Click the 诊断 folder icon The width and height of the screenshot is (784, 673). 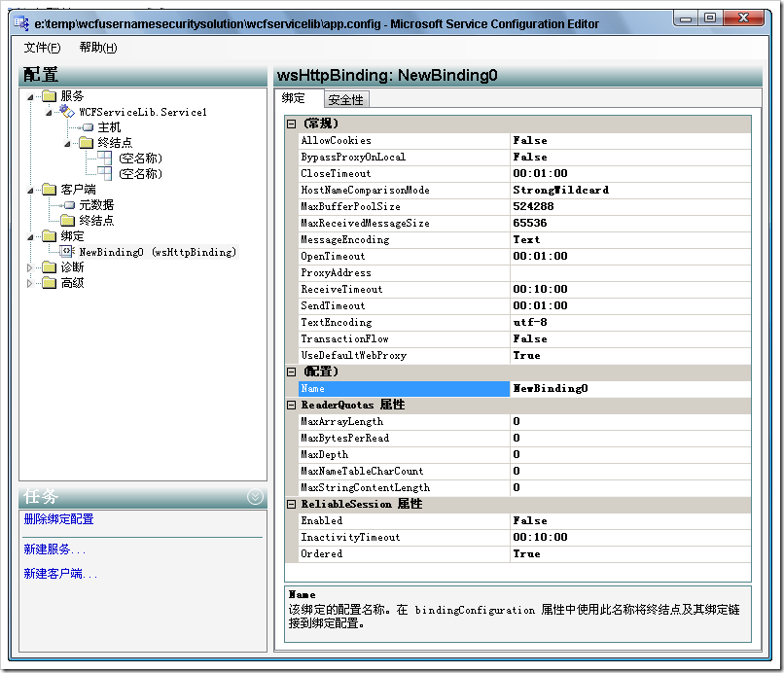click(x=49, y=267)
